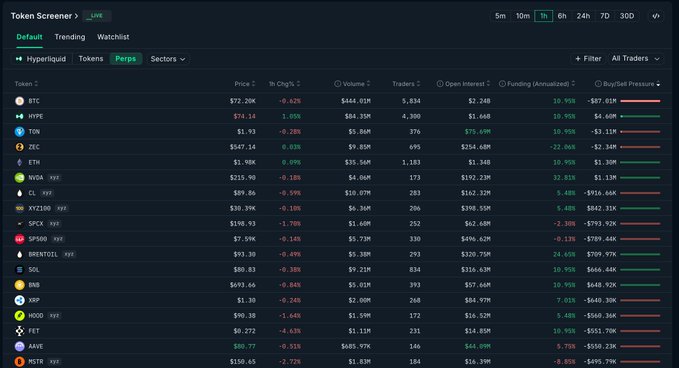Click the LIVE status badge
The image size is (679, 368).
[97, 16]
